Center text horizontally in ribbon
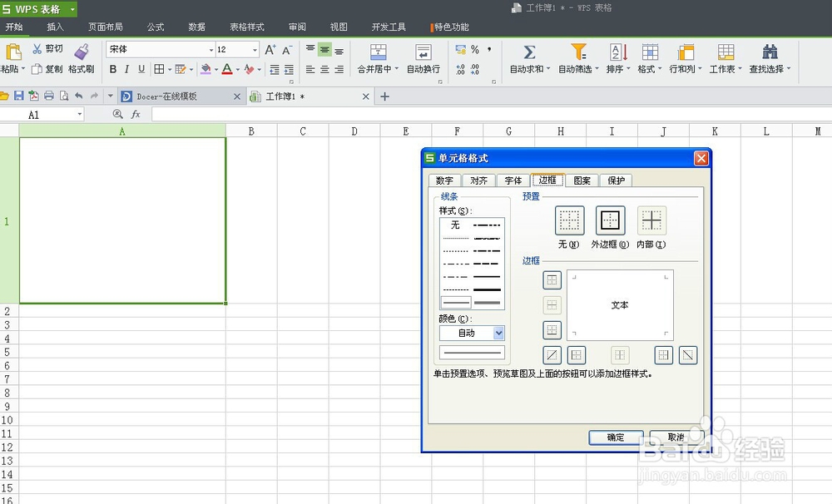Screen dimensions: 832x504 [x=324, y=70]
